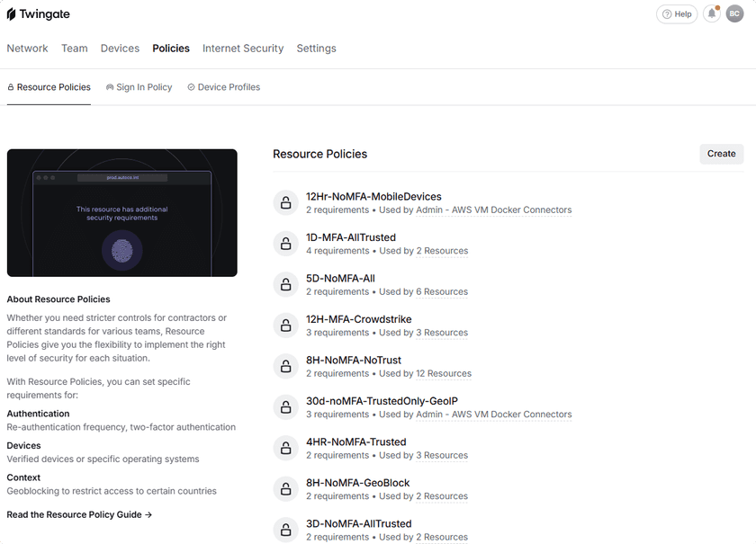Click '2 Resources' under 8H-NoMFA-GeoBlock
756x544 pixels.
point(442,496)
